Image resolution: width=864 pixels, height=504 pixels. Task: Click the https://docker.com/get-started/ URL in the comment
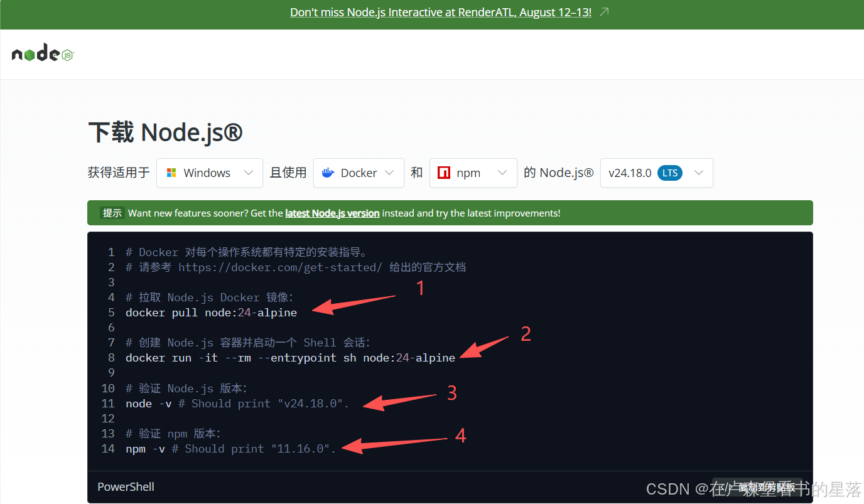tap(280, 267)
